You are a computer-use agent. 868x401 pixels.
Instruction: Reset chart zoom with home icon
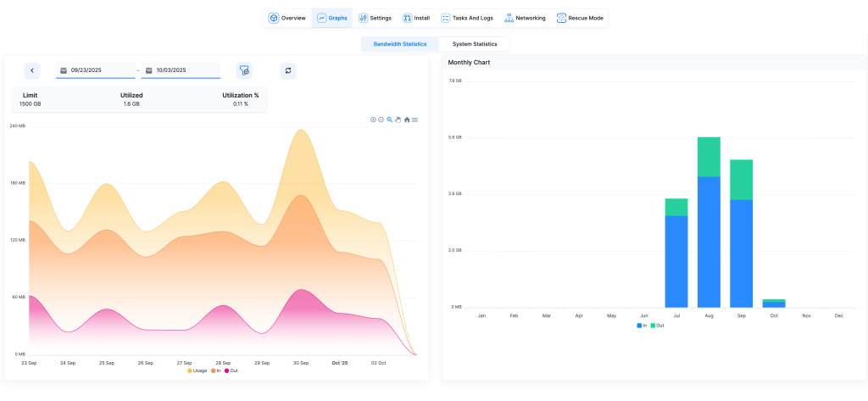pos(407,120)
